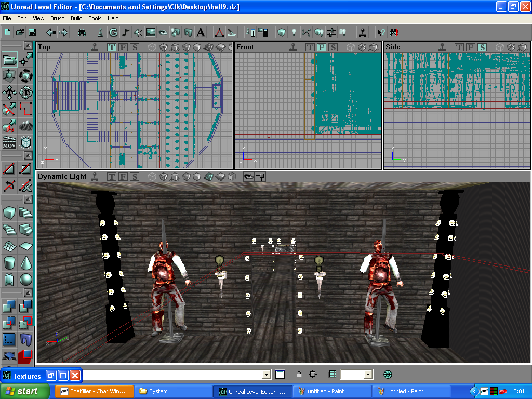The width and height of the screenshot is (532, 399).
Task: Click the Windows start button
Action: coord(25,391)
